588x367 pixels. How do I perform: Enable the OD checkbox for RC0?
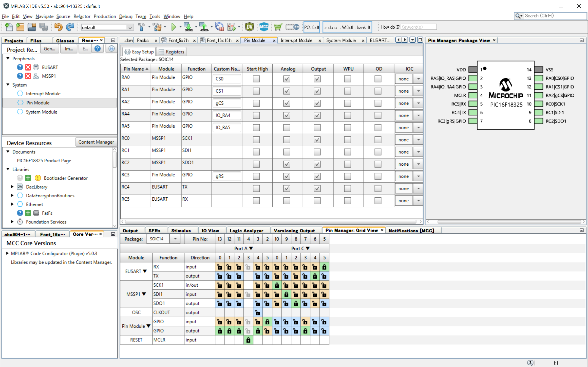point(378,140)
